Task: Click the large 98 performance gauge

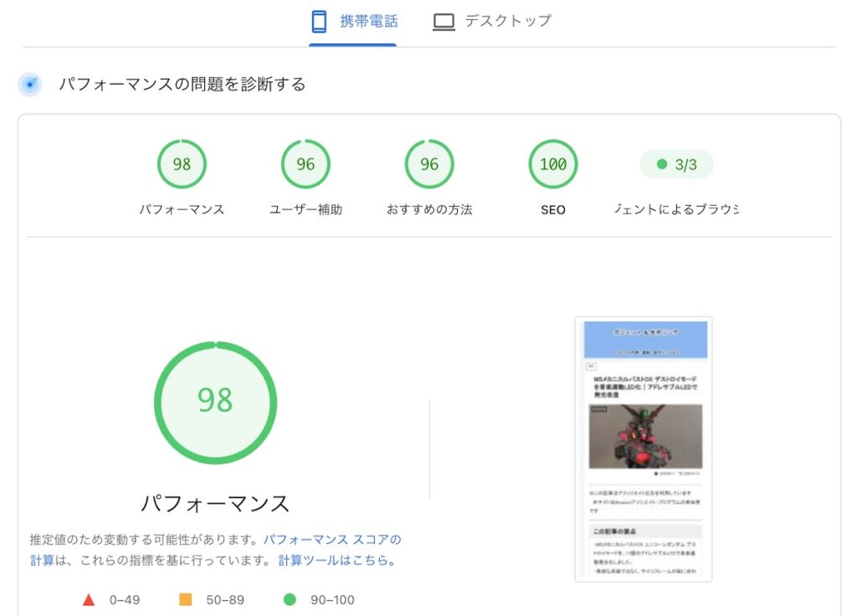Action: pos(215,403)
